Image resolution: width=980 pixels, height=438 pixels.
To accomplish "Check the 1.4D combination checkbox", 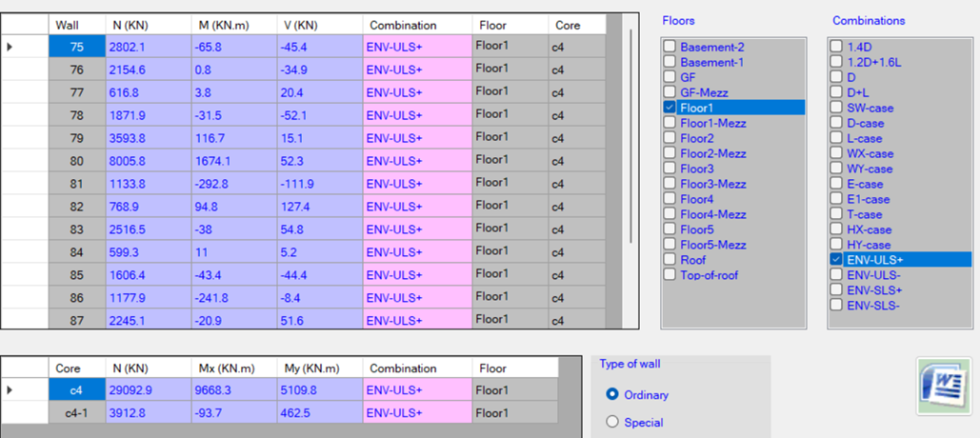I will (x=836, y=47).
